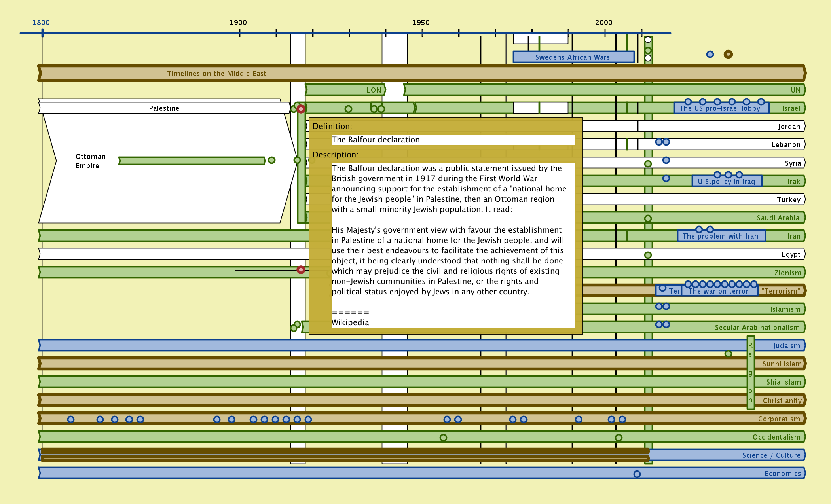Click the blue marker on Economics timeline
831x504 pixels.
click(x=637, y=474)
